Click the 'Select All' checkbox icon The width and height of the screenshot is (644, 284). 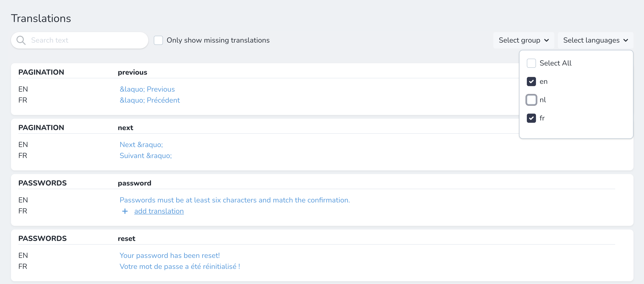[531, 63]
